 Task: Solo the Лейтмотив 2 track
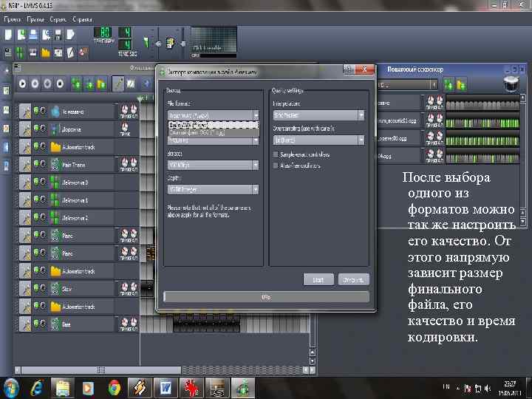tap(43, 216)
